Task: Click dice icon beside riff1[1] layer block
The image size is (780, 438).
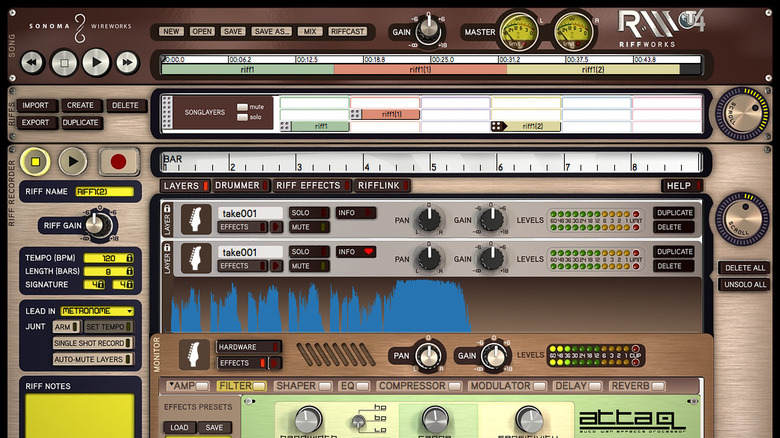Action: [355, 114]
